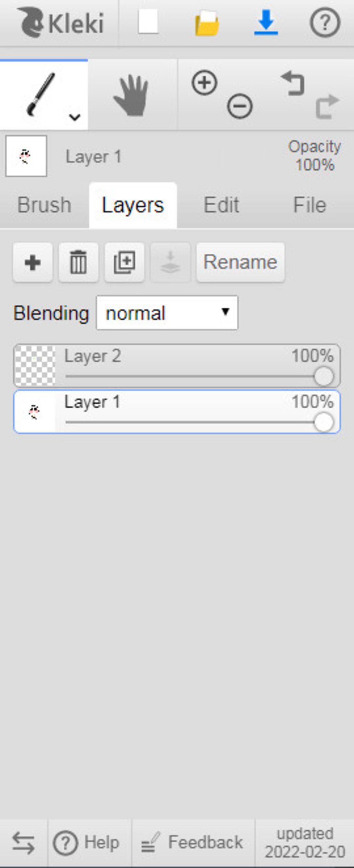Duplicate the current layer
Screen dimensions: 354x868
124,262
